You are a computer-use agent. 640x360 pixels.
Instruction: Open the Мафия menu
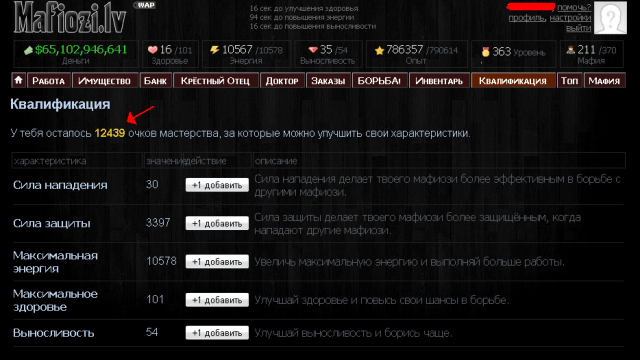(x=604, y=80)
